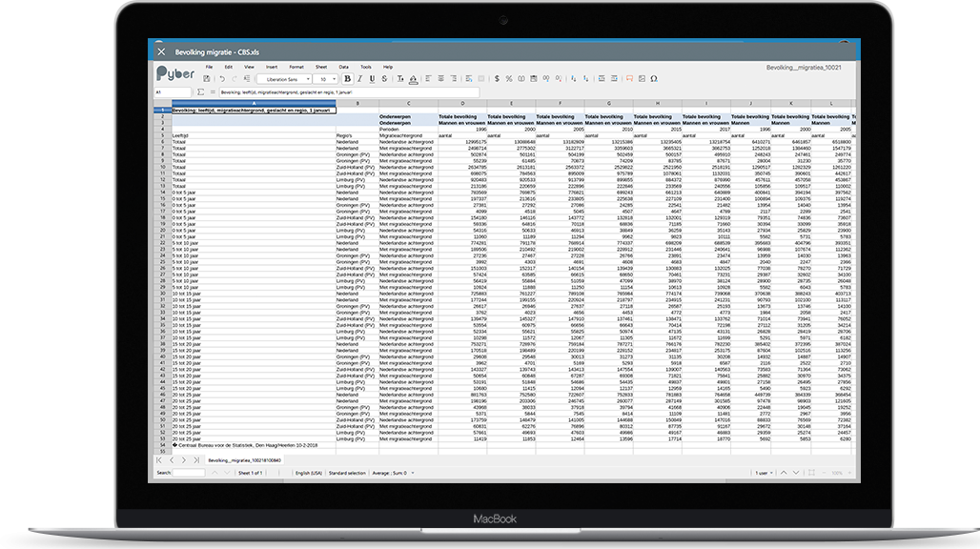
Task: Click the paragraph style icon after Redo
Action: 247,79
